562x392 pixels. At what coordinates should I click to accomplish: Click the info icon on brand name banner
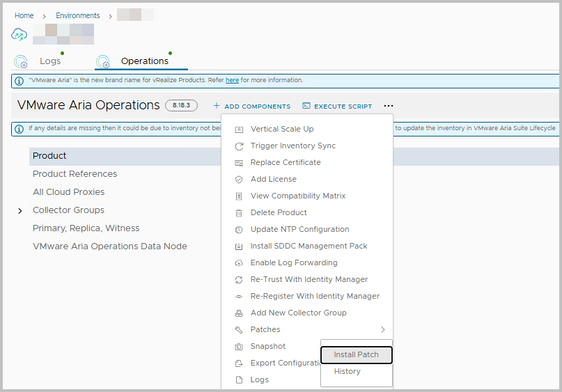(x=19, y=81)
